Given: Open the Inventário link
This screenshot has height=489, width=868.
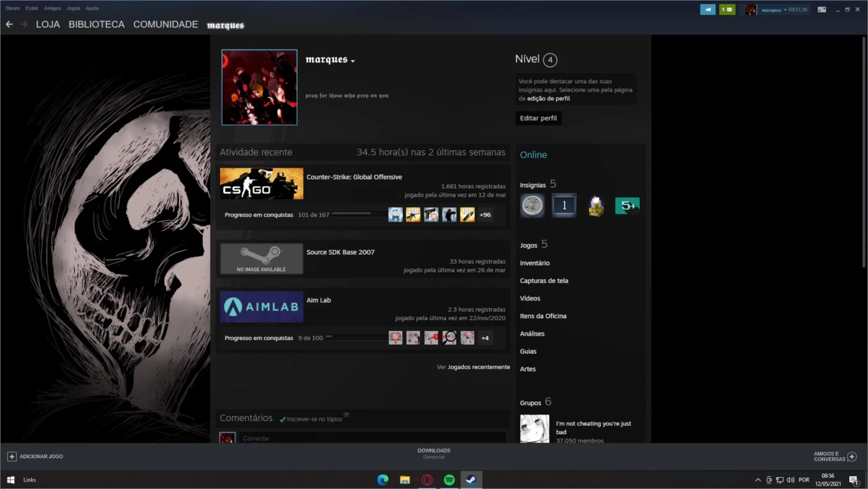Looking at the screenshot, I should (x=534, y=263).
